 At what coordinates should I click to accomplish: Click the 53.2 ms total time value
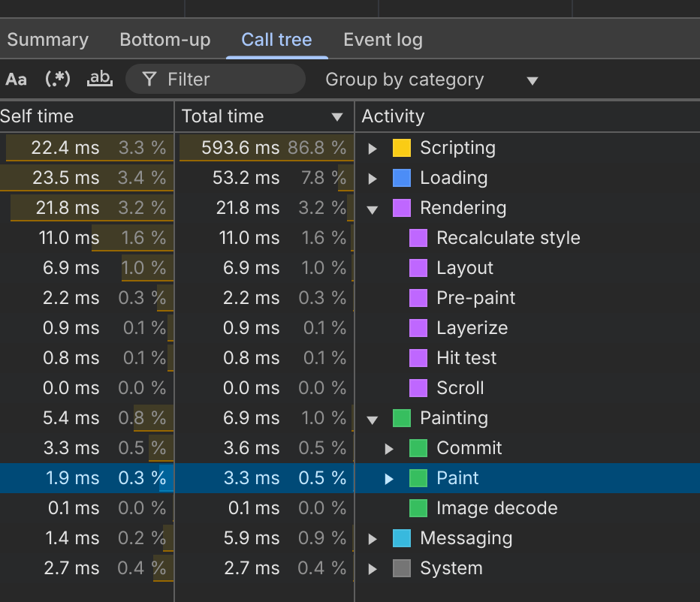tap(246, 178)
